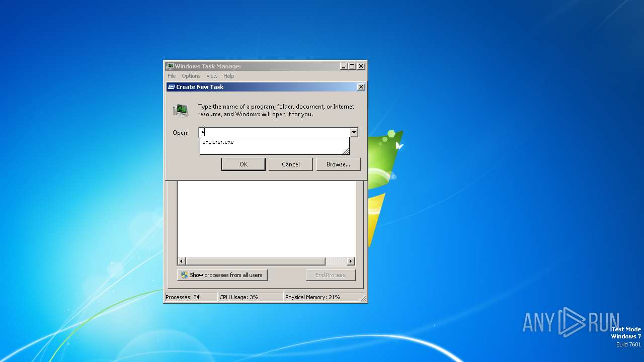Minimize the Windows Task Manager window

[x=344, y=66]
